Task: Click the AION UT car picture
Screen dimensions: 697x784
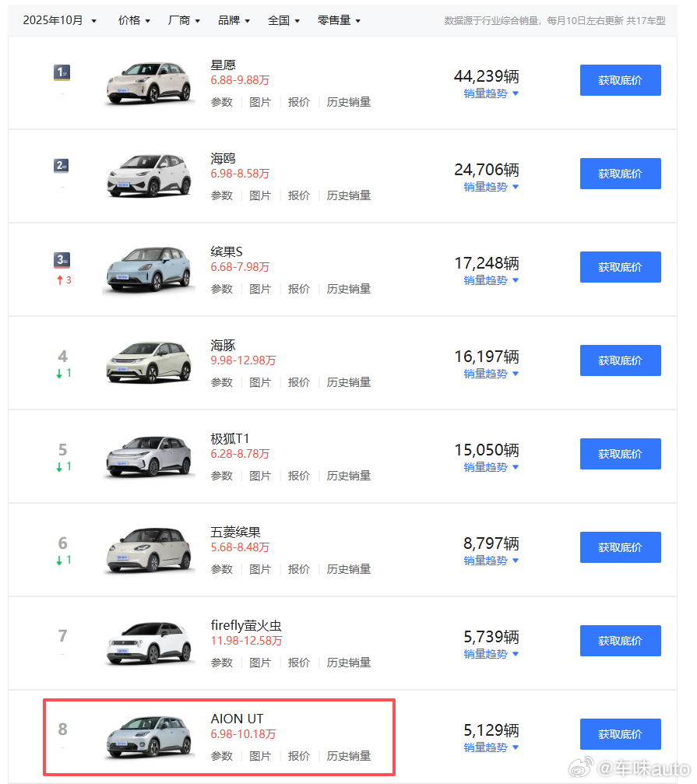Action: point(150,737)
